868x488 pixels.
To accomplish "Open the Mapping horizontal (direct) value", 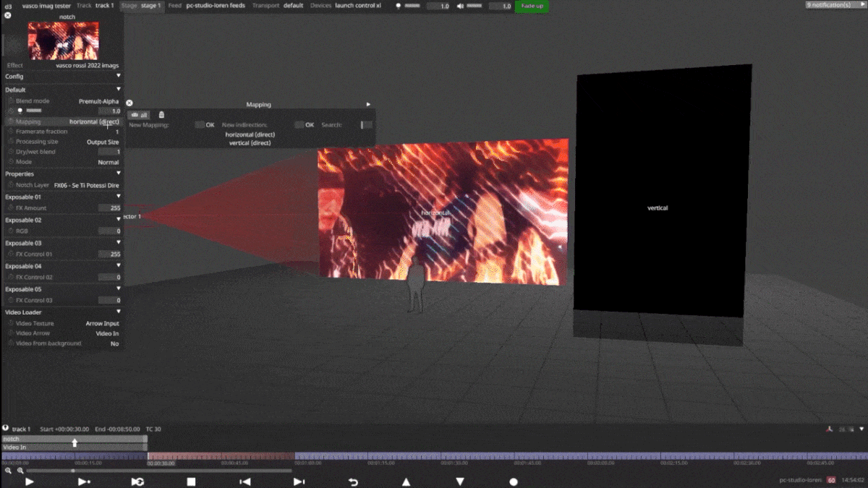I will pos(95,121).
